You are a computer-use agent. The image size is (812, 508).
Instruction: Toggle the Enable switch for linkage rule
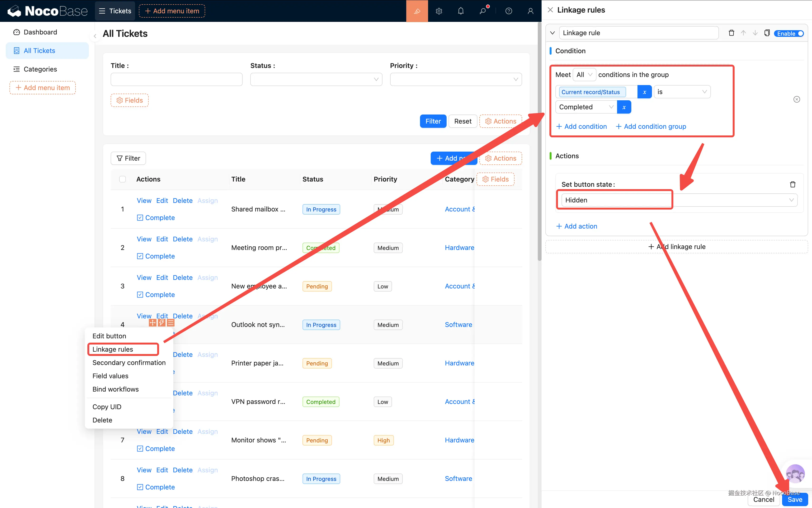pyautogui.click(x=788, y=34)
